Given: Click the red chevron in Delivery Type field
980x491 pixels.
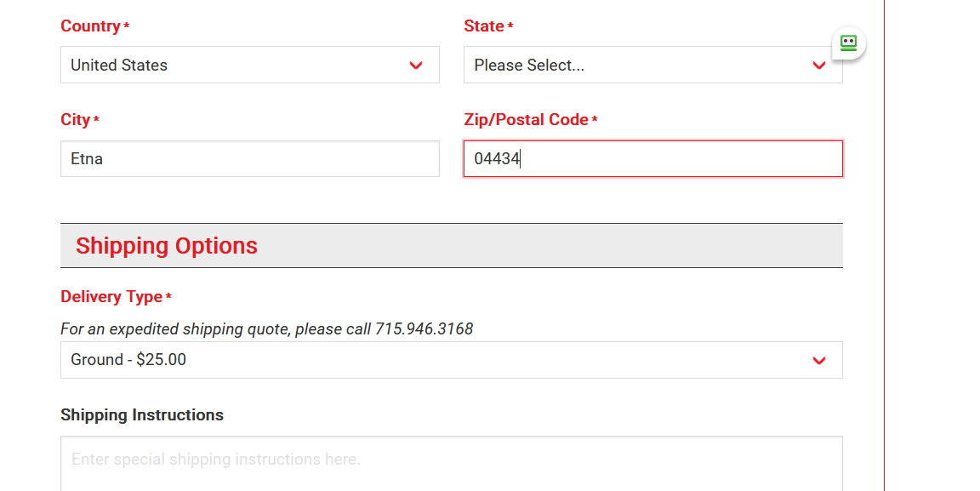Looking at the screenshot, I should pyautogui.click(x=818, y=360).
